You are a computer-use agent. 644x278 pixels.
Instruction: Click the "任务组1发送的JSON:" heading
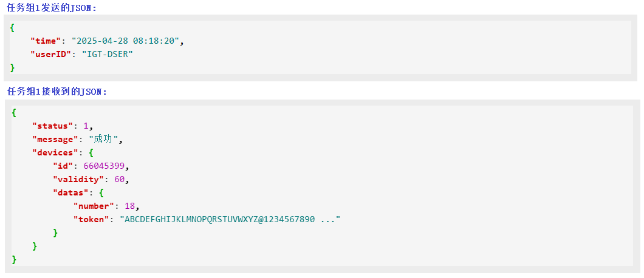click(x=52, y=7)
